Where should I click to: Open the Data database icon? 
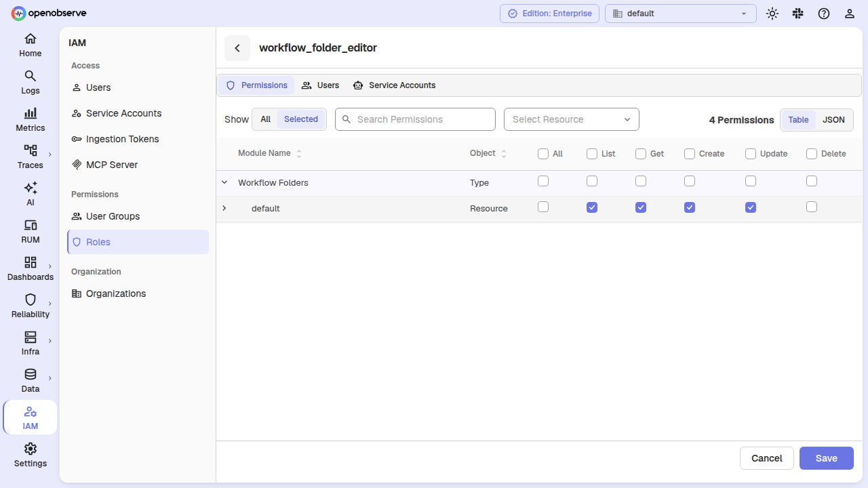point(31,374)
